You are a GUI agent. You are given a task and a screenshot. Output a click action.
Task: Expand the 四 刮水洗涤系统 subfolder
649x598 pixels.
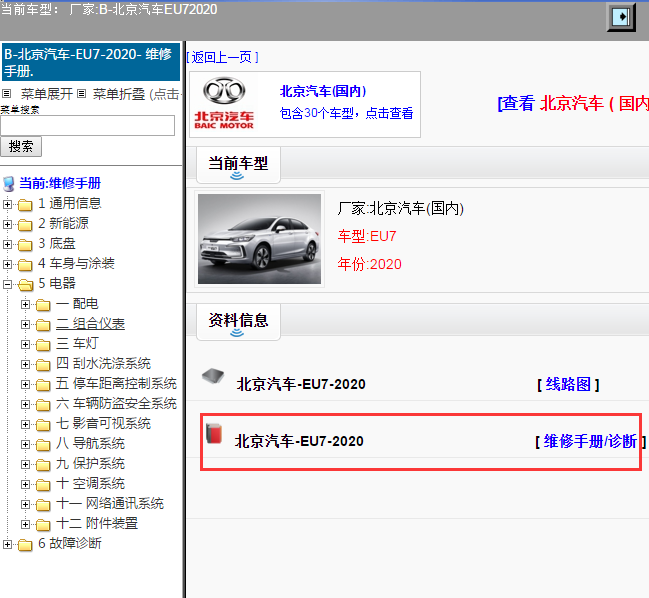[25, 365]
